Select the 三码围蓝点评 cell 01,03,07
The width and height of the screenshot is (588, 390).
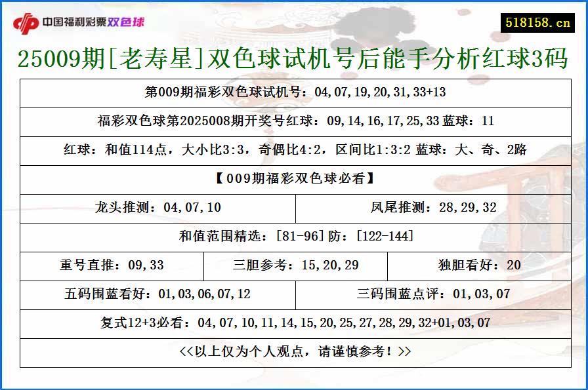(433, 294)
